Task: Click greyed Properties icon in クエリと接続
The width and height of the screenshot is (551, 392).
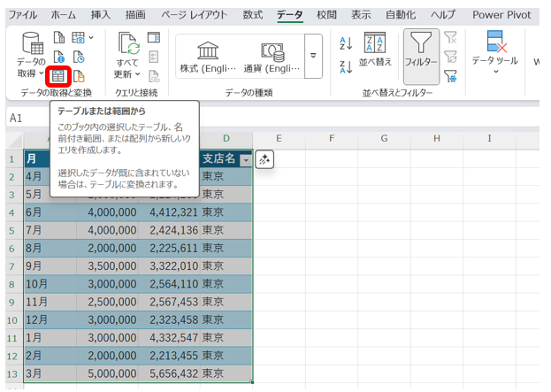Action: [154, 57]
